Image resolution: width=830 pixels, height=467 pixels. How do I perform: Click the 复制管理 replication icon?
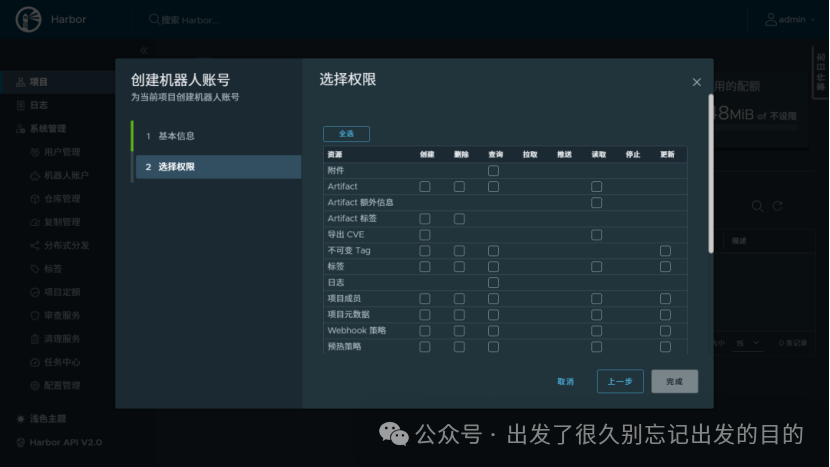[x=35, y=222]
